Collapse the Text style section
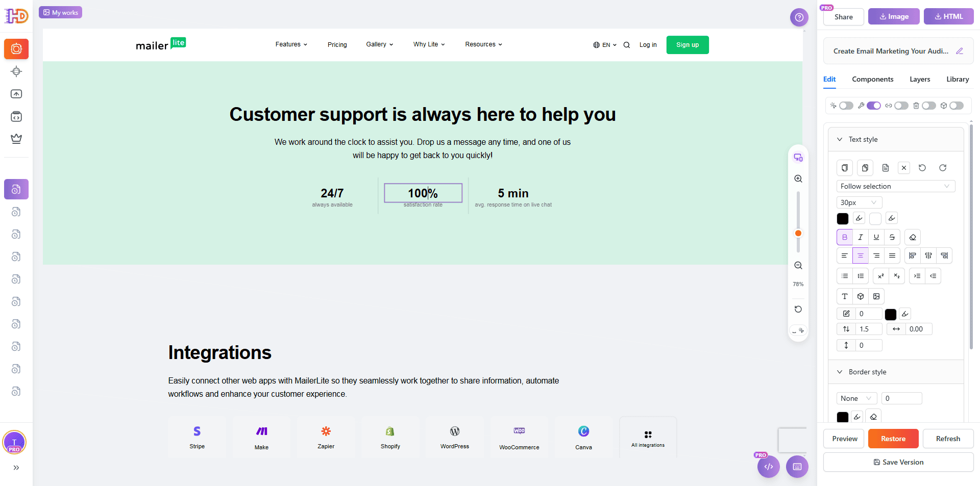Screen dimensions: 980x486 (840, 139)
